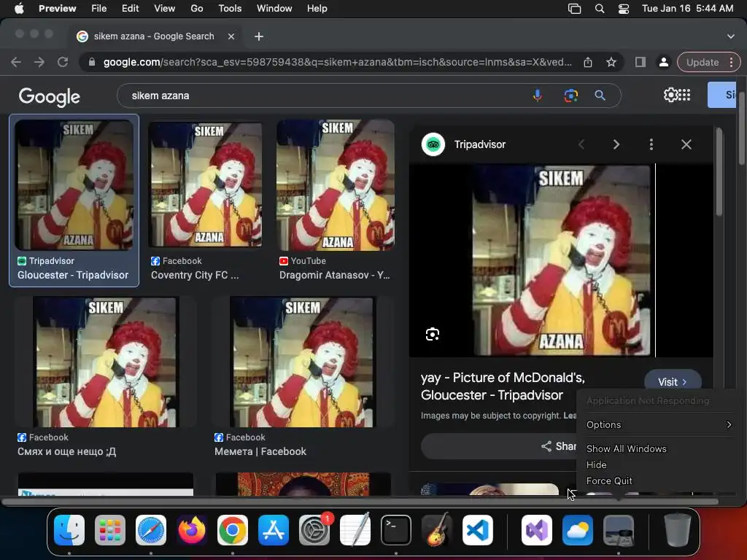The height and width of the screenshot is (560, 747).
Task: Select Force Quit from context menu
Action: 609,481
